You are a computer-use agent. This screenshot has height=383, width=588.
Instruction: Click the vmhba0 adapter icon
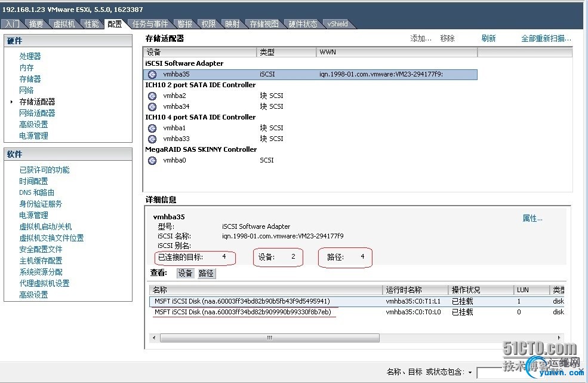[152, 160]
